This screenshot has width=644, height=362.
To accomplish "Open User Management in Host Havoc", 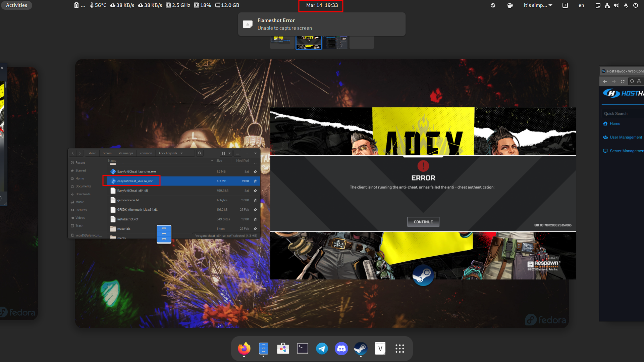I will point(626,138).
